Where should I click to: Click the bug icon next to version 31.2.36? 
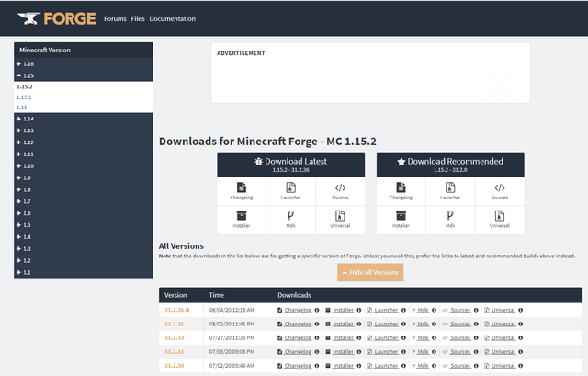(x=187, y=310)
